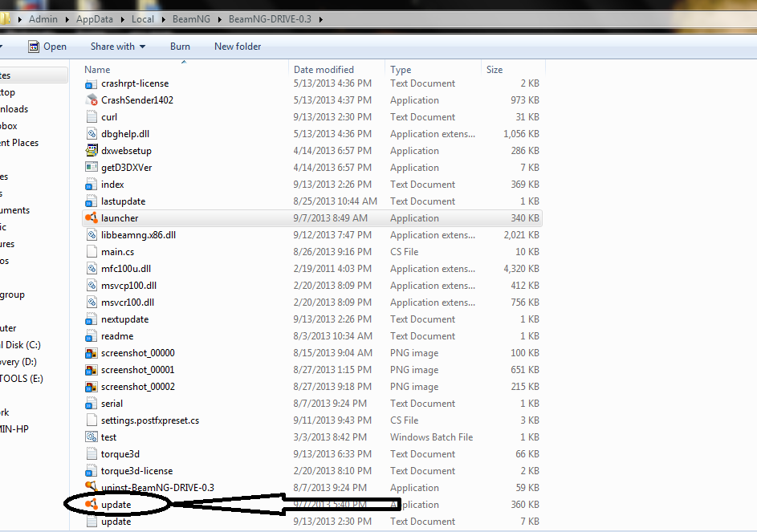Image resolution: width=757 pixels, height=532 pixels.
Task: Click the uninst-BeamNG-DRIVE-0.3 application icon
Action: tap(92, 487)
